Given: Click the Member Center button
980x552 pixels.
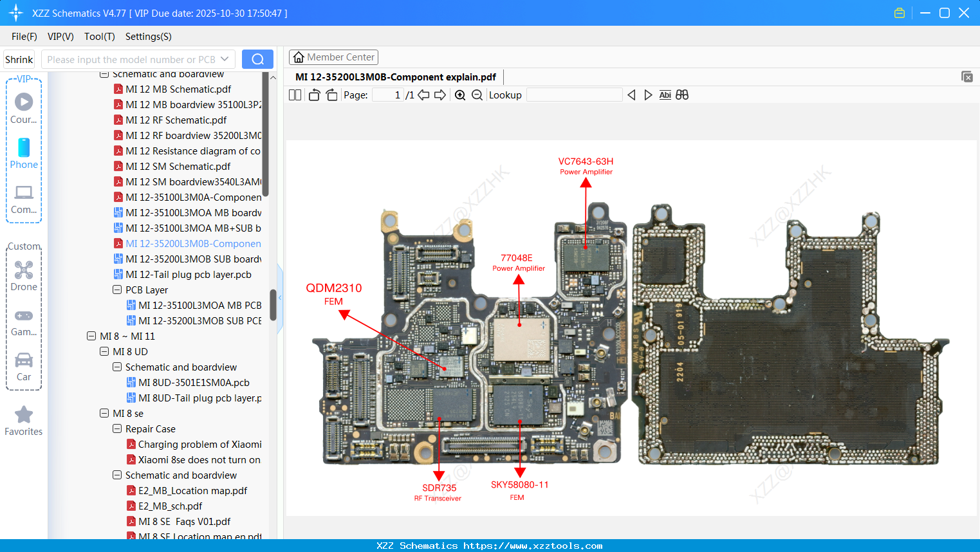Looking at the screenshot, I should coord(333,57).
